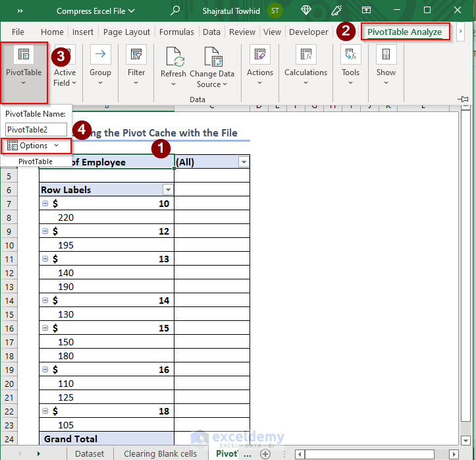Screen dimensions: 476x460
Task: Switch to the Insert tab
Action: [x=83, y=32]
